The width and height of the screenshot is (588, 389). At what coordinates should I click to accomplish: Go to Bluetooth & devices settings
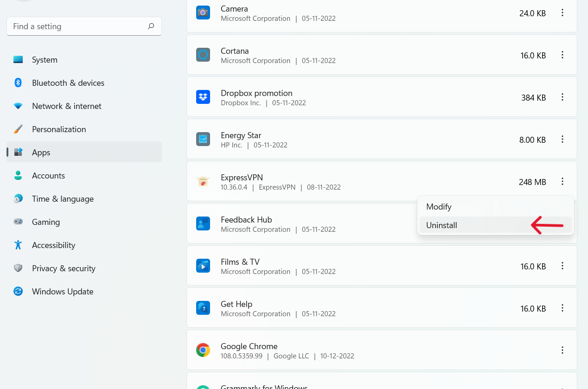[68, 83]
